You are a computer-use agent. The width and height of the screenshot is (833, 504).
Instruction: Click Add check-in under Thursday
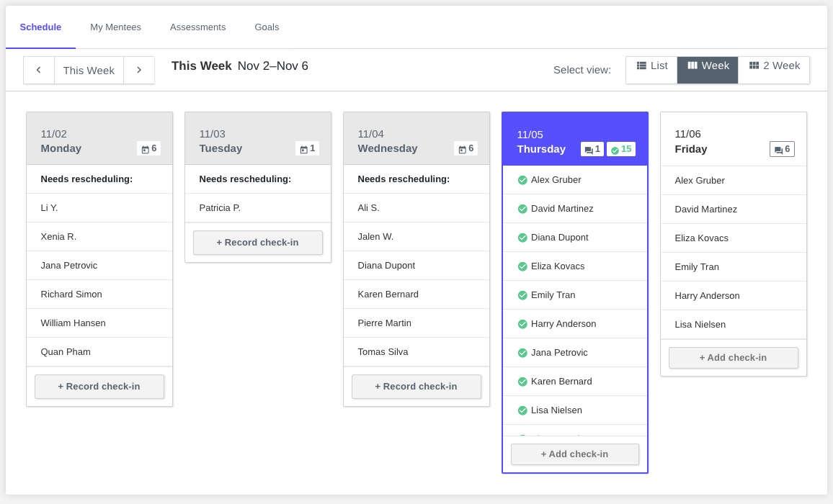(575, 454)
